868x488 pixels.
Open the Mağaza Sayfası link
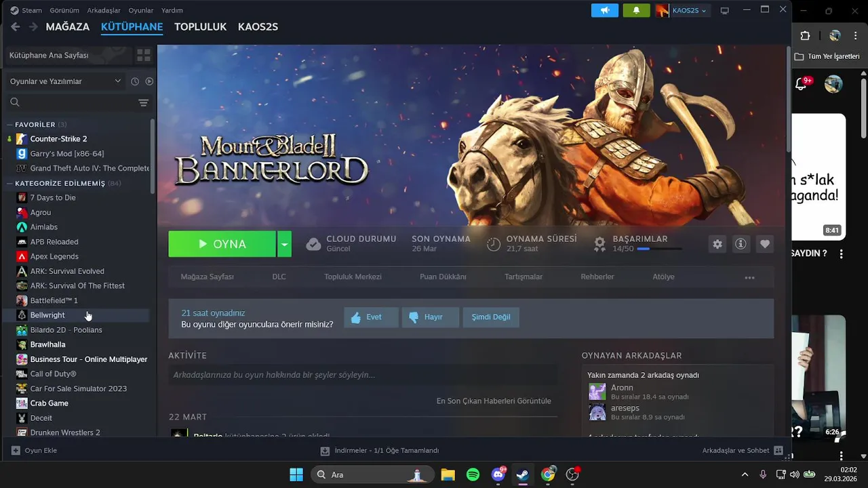pyautogui.click(x=207, y=277)
